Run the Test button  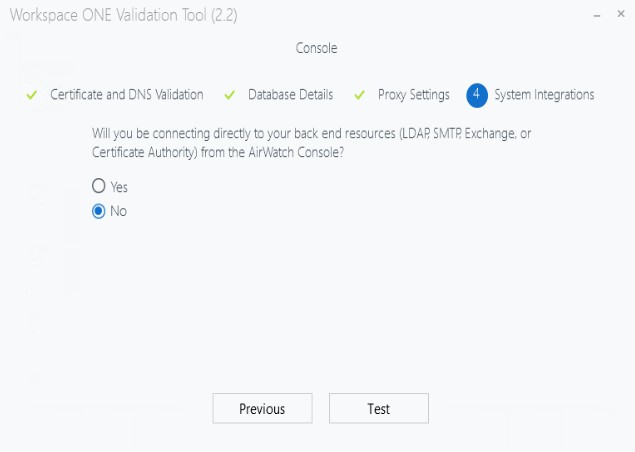[378, 408]
